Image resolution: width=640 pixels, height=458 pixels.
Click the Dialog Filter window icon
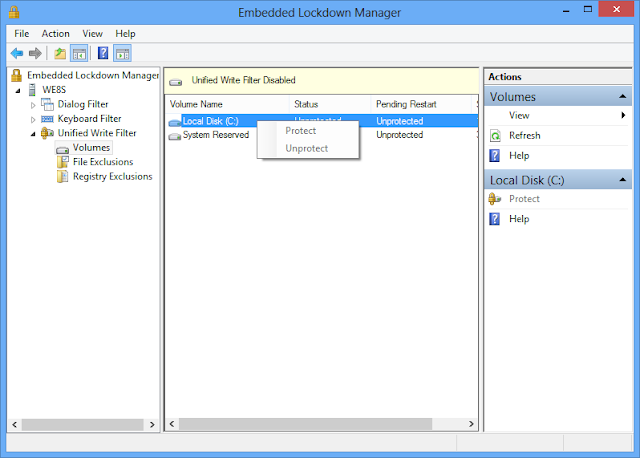tap(47, 104)
